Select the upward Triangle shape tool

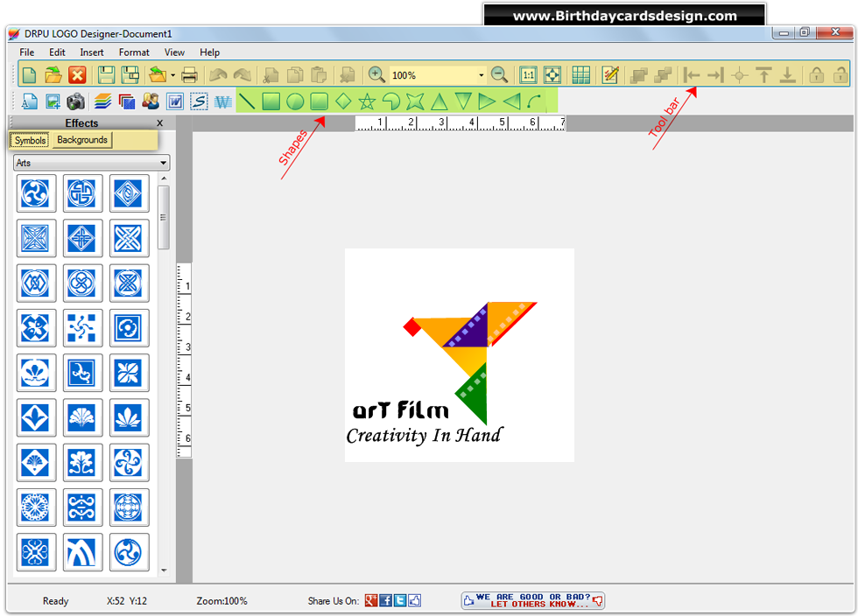(x=439, y=101)
